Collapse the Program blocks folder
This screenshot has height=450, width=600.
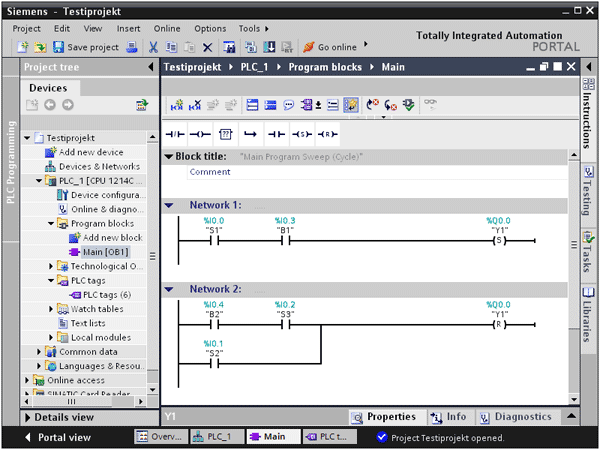[x=51, y=223]
